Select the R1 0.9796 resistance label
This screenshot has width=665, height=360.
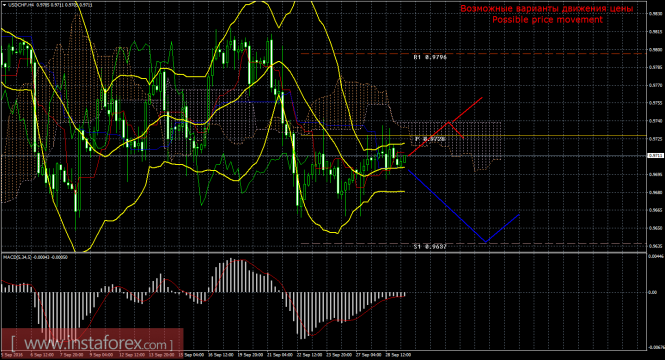(430, 57)
